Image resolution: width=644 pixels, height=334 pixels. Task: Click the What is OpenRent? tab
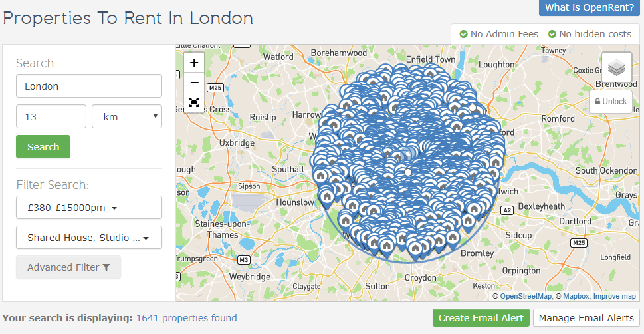pos(590,8)
